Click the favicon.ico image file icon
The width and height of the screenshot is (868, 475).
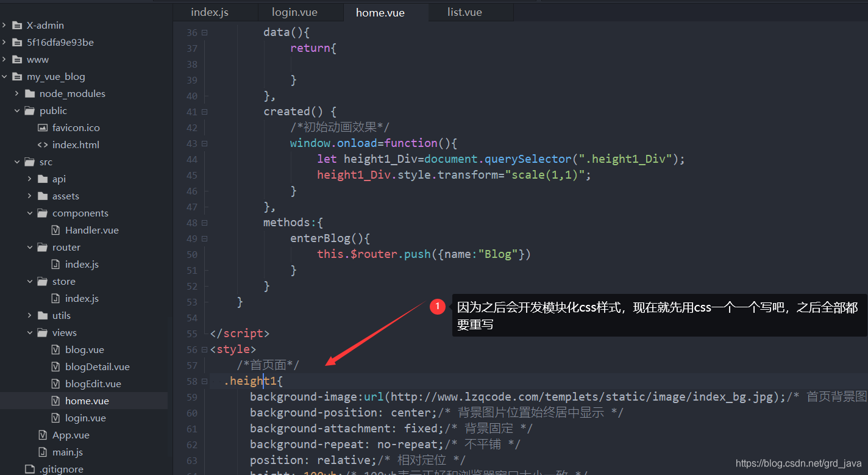(x=43, y=128)
